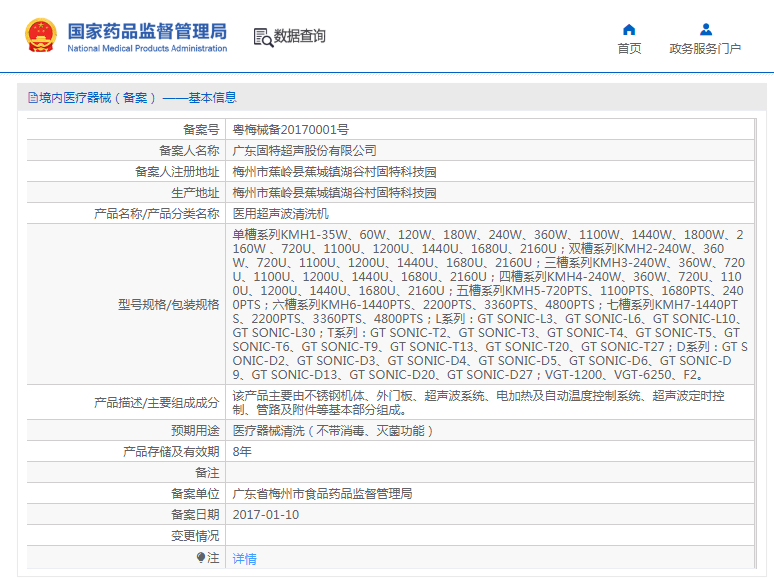Click the 产品描述/主要组成成分 label
Screen dimensions: 774x580
click(156, 403)
